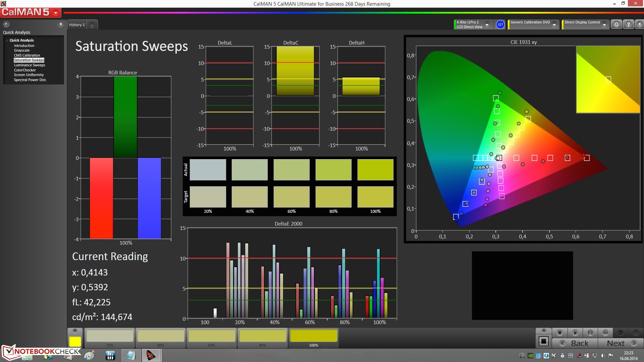
Task: Click the question mark help icon
Action: point(628,24)
